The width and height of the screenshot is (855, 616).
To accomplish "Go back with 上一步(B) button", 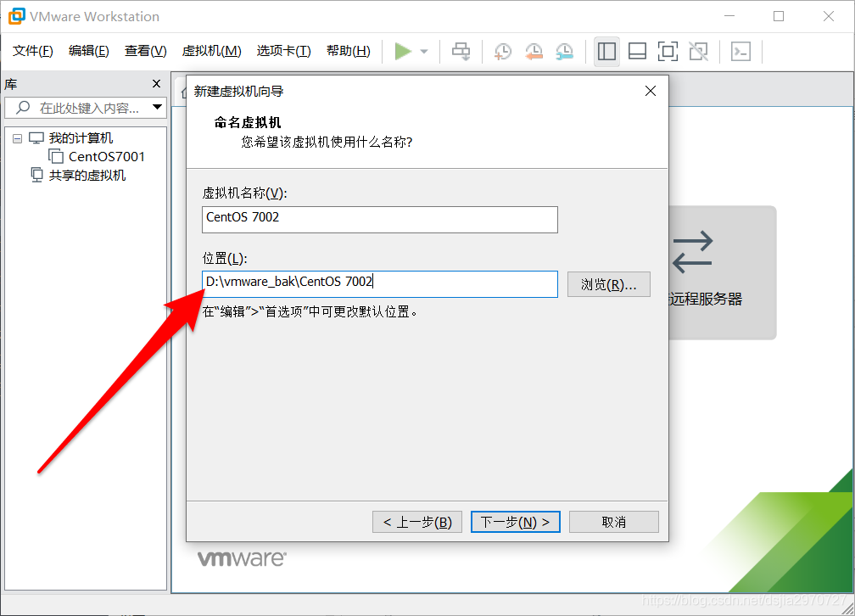I will (x=417, y=522).
